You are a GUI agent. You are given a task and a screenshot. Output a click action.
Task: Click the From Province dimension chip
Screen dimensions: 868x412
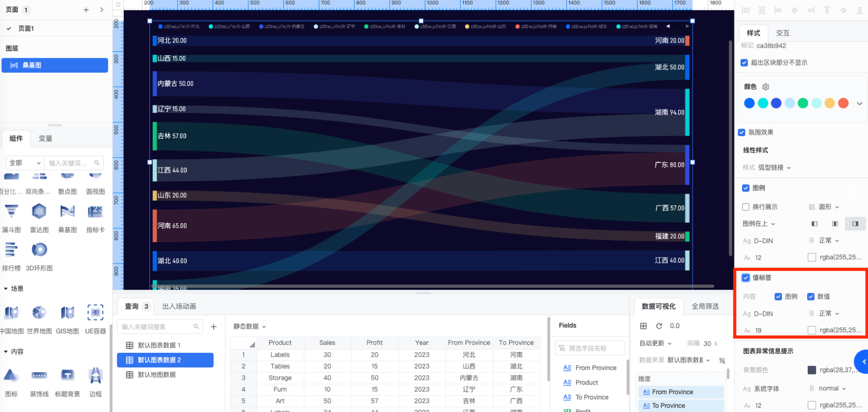click(x=681, y=392)
